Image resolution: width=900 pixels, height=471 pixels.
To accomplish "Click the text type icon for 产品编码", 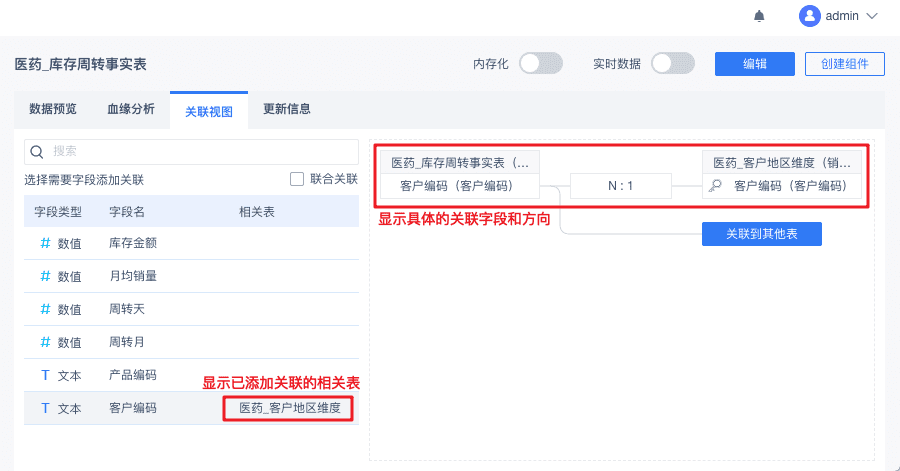I will [45, 375].
